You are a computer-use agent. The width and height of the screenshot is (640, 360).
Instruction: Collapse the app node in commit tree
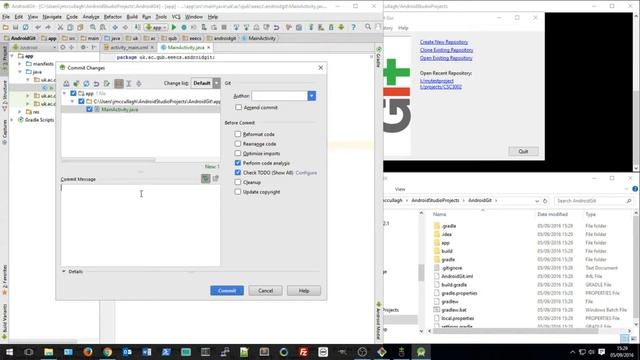tap(64, 93)
